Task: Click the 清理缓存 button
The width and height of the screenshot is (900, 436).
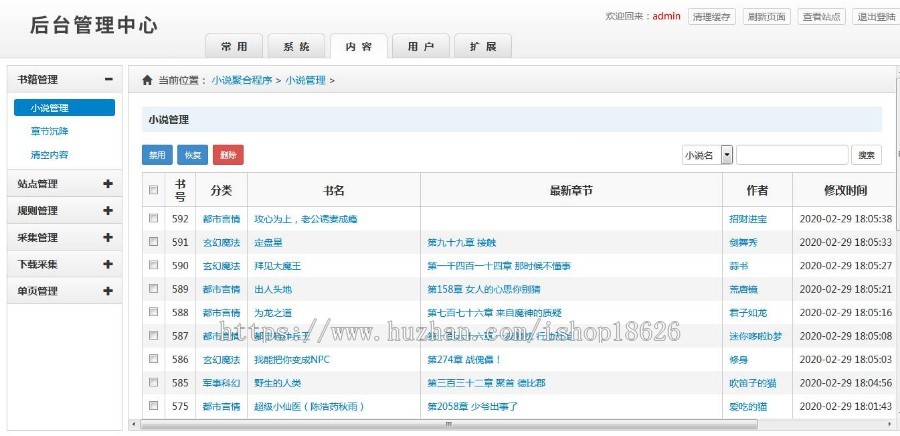Action: (712, 17)
